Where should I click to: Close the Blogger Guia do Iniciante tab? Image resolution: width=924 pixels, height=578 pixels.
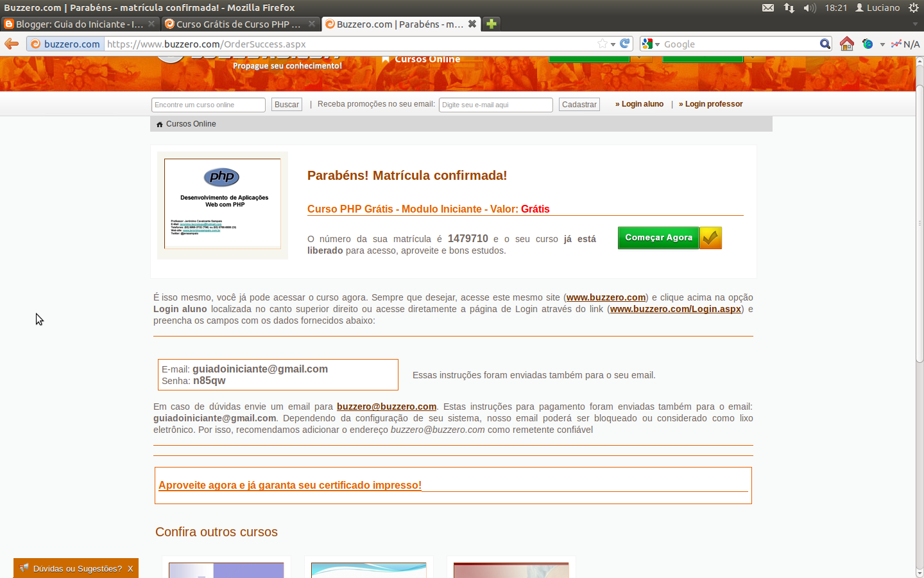[151, 24]
